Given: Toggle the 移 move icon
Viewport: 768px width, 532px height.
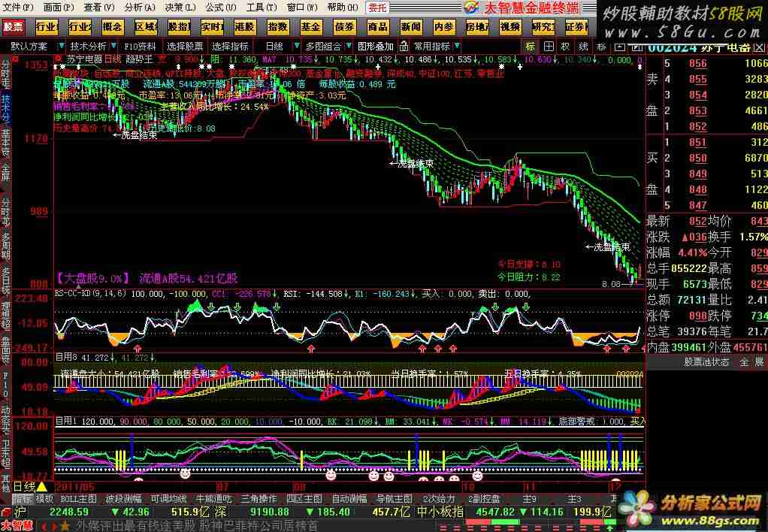Looking at the screenshot, I should click(601, 47).
